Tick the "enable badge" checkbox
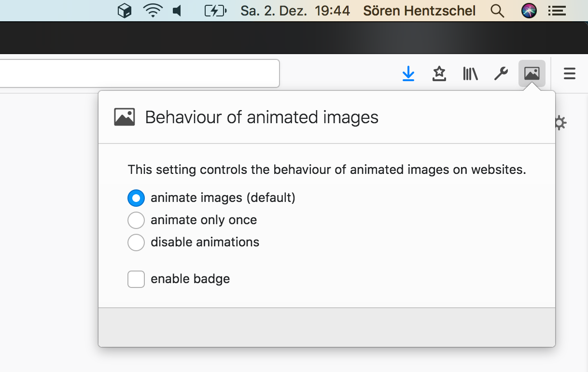The height and width of the screenshot is (372, 588). (x=136, y=279)
